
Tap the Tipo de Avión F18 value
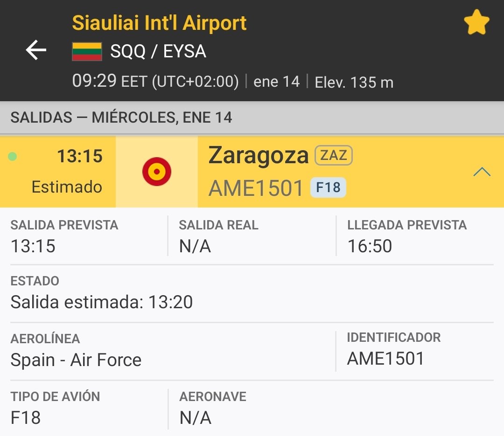26,417
